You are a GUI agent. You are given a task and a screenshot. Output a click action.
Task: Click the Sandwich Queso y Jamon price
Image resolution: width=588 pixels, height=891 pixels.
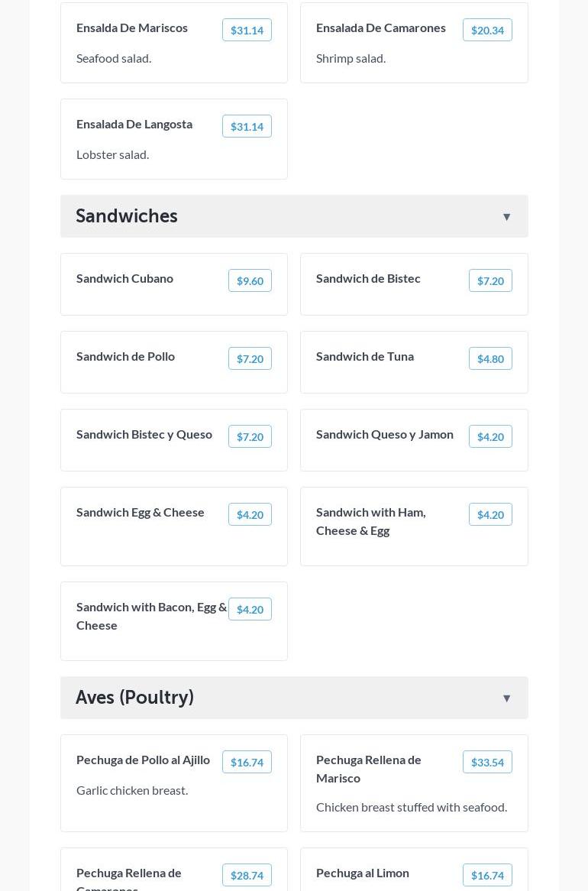pyautogui.click(x=490, y=436)
